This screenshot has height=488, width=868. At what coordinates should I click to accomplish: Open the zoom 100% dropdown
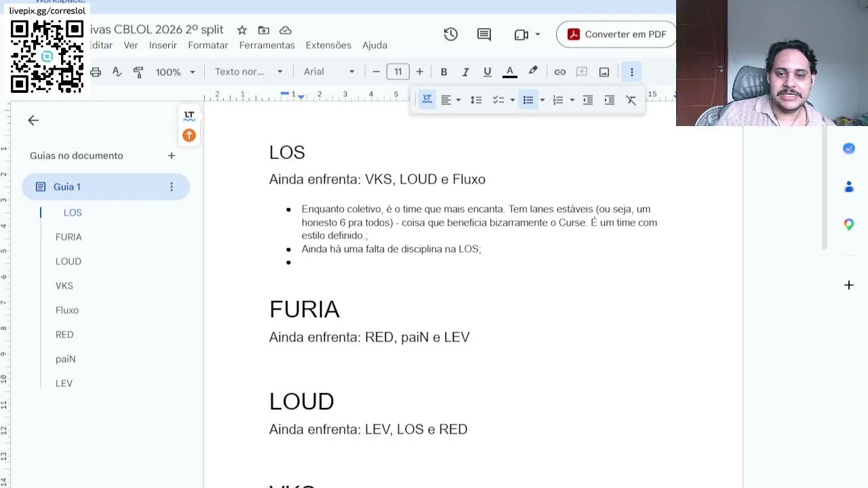point(175,72)
